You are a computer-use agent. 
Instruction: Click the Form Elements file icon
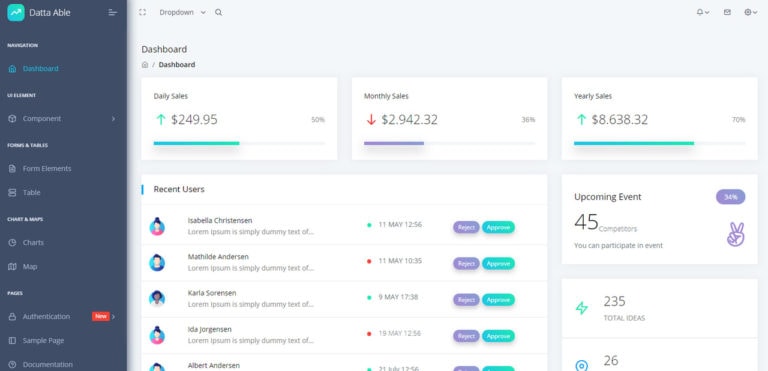[x=12, y=169]
